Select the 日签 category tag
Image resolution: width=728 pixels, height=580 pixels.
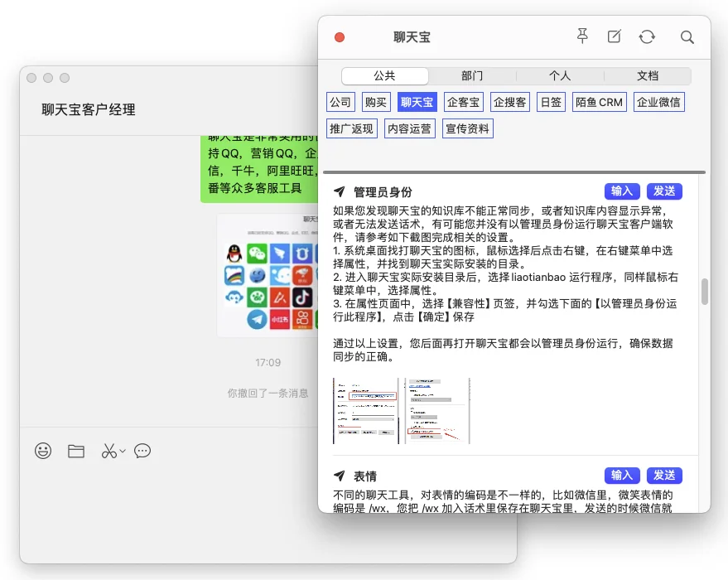point(551,102)
